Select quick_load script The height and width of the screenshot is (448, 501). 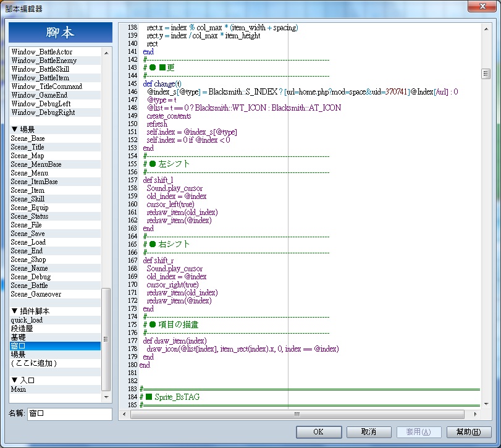pos(55,320)
